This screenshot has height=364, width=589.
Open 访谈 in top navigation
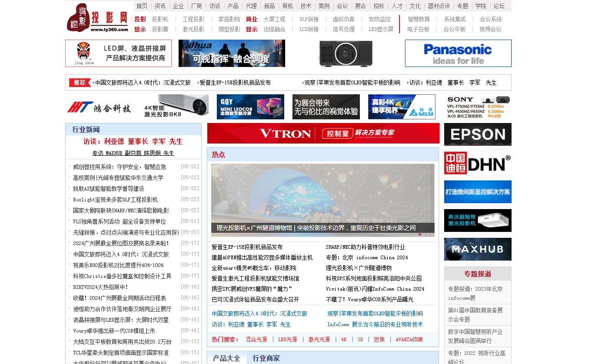(x=215, y=6)
